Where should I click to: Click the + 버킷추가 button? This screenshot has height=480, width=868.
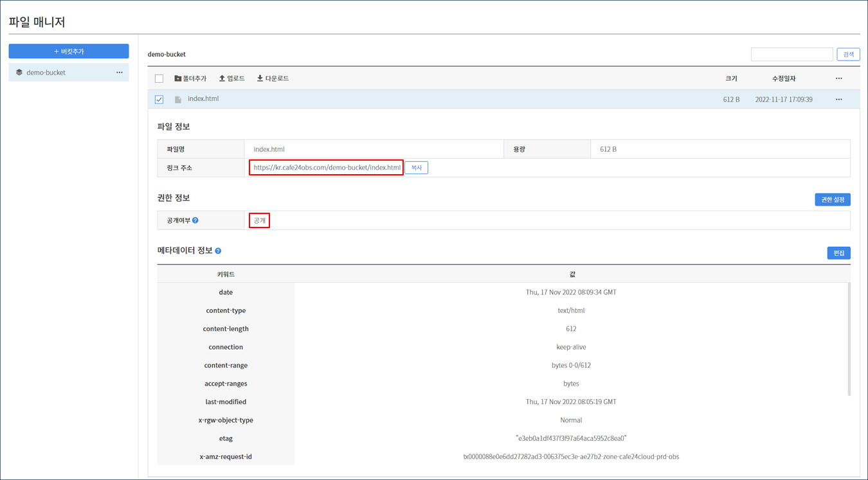pyautogui.click(x=69, y=51)
